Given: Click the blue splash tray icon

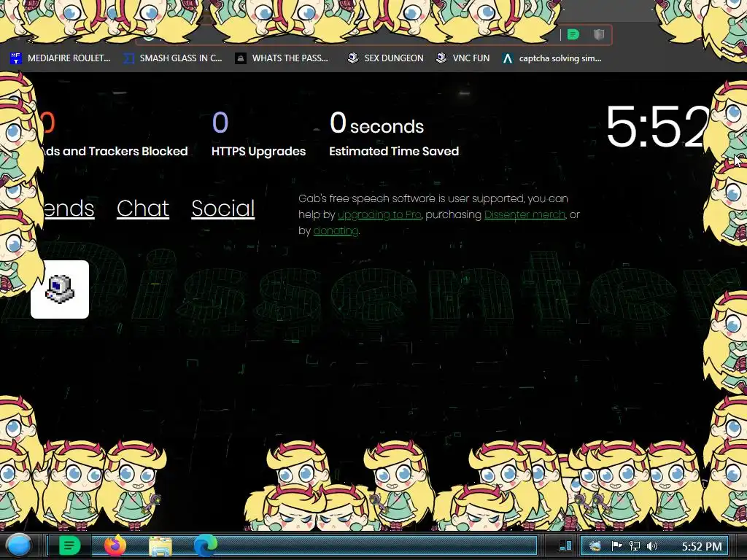Looking at the screenshot, I should pyautogui.click(x=595, y=546).
